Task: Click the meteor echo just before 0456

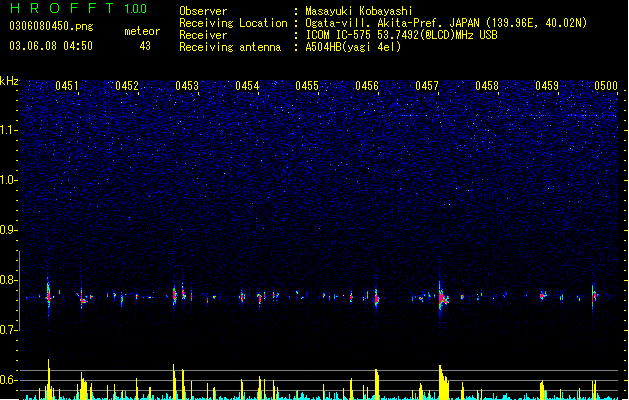Action: tap(376, 298)
